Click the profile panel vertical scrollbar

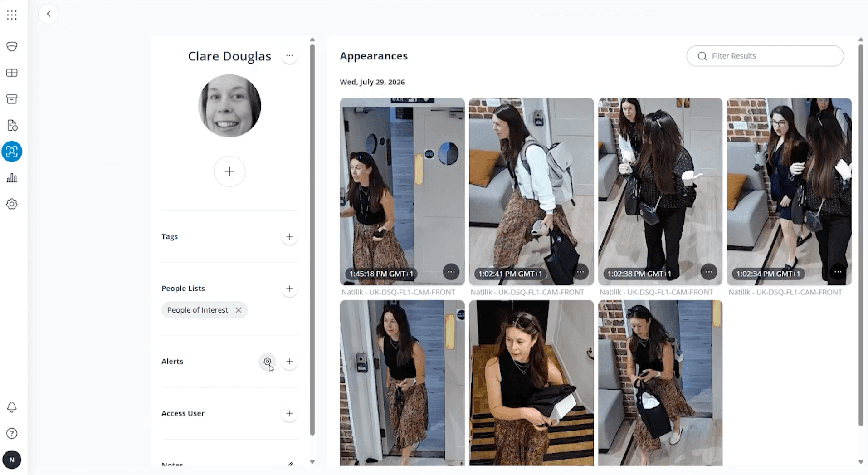[312, 239]
